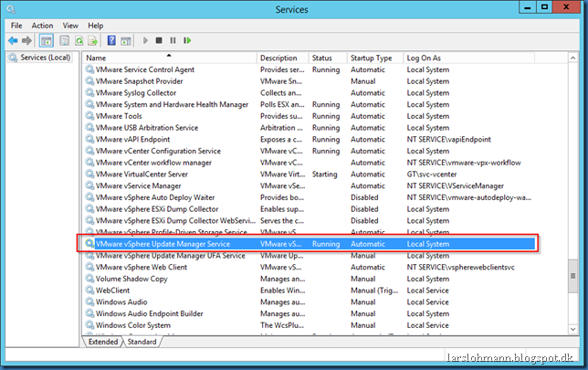The image size is (588, 370).
Task: Close the Services window
Action: (566, 7)
